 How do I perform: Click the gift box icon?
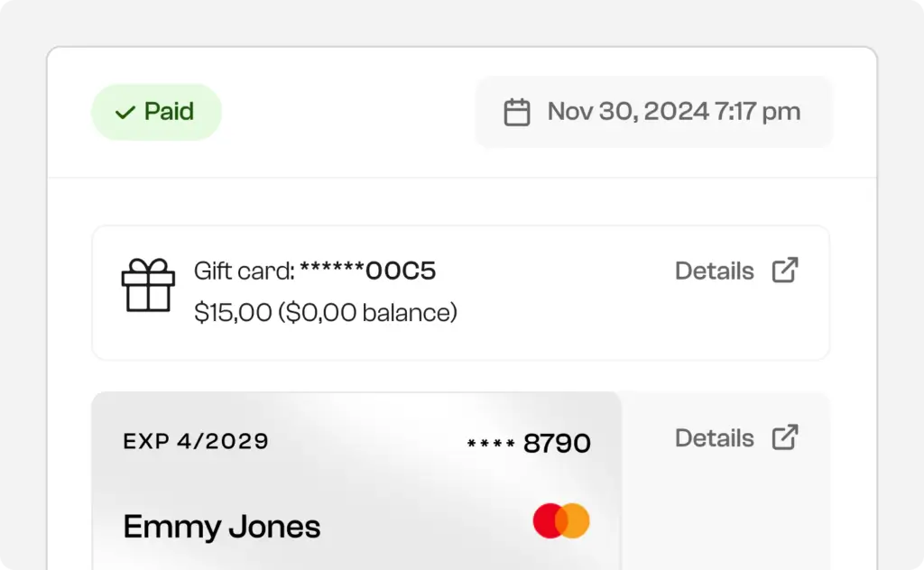tap(148, 285)
